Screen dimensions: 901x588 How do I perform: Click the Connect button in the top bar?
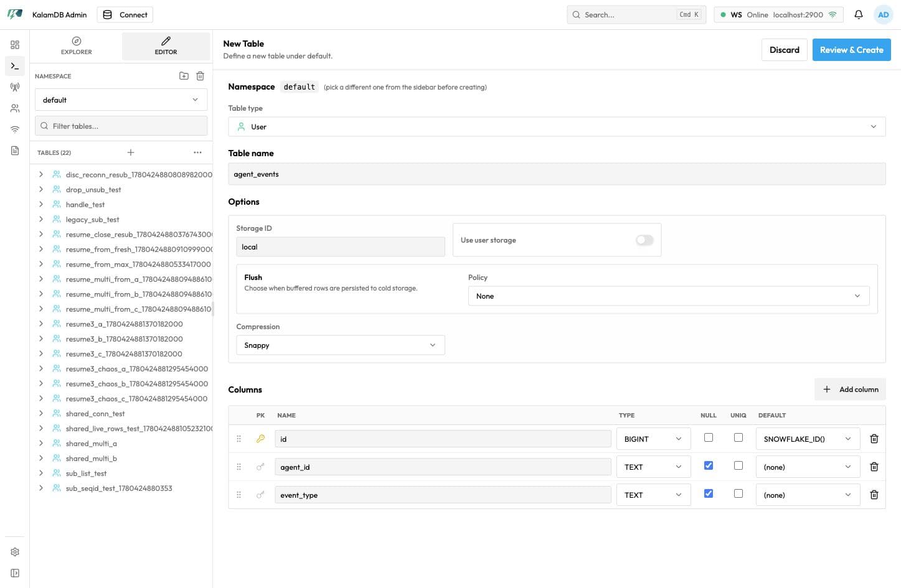(125, 14)
